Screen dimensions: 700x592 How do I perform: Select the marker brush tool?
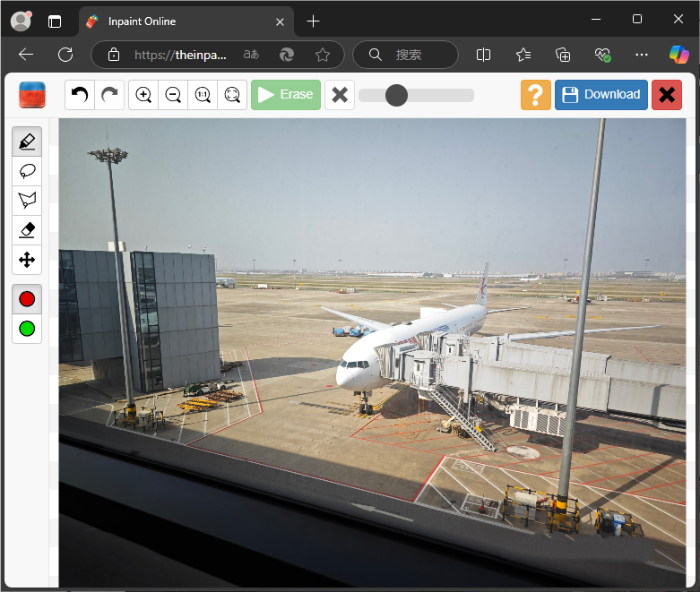tap(27, 142)
